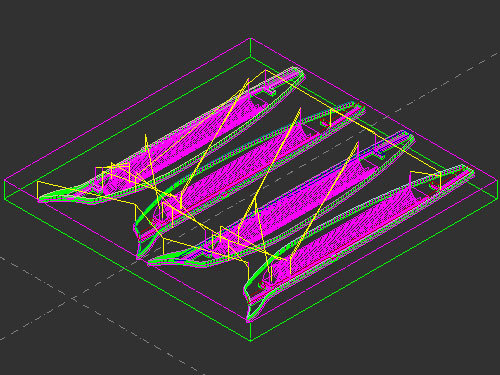Select the thick green bow curve of the fourth hull
This screenshot has width=500, height=375.
coord(260,273)
